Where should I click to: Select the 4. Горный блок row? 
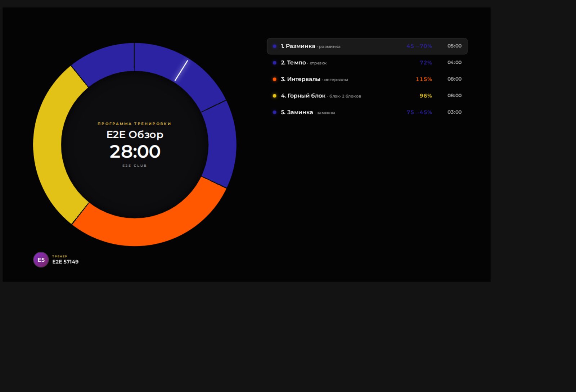(367, 96)
